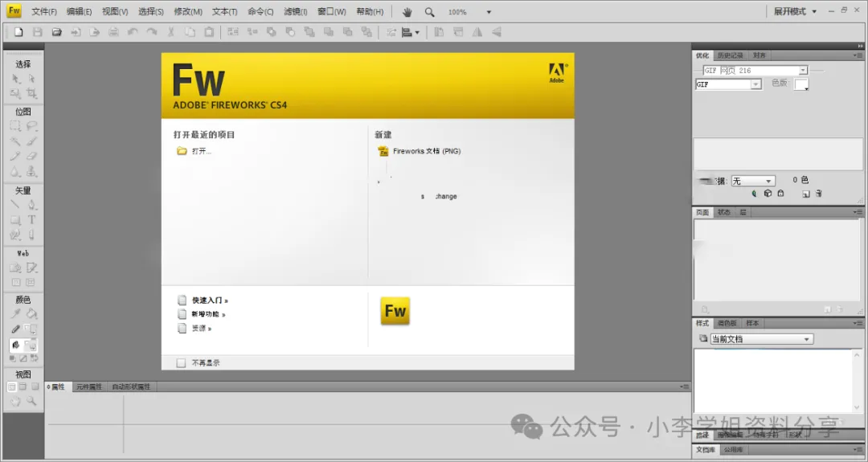Select the Pen tool
The width and height of the screenshot is (868, 462).
coord(31,205)
